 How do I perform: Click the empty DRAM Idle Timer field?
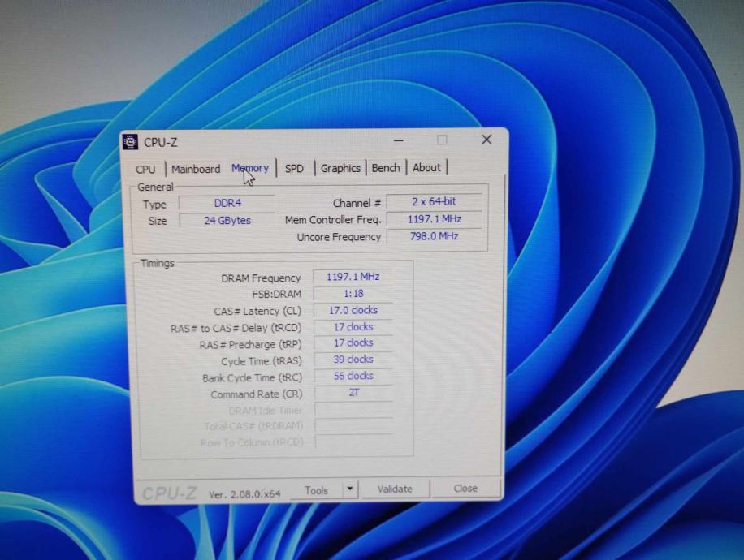[353, 410]
